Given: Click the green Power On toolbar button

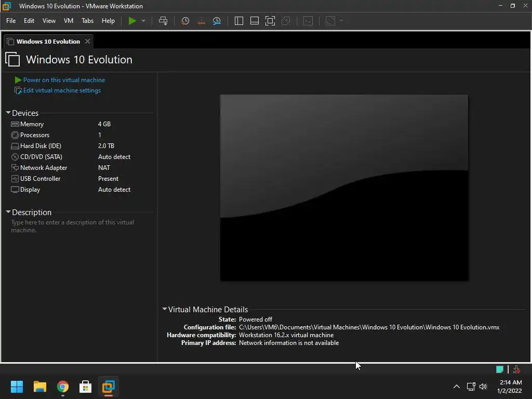Looking at the screenshot, I should pyautogui.click(x=132, y=21).
